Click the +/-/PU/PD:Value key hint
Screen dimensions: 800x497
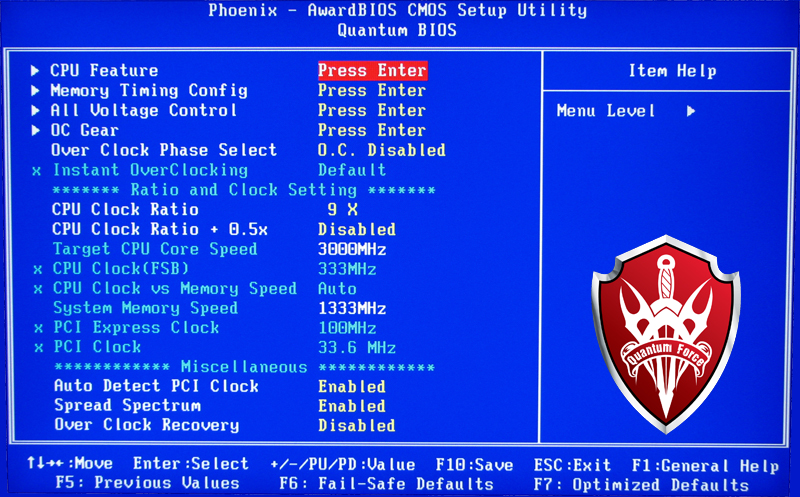click(343, 464)
